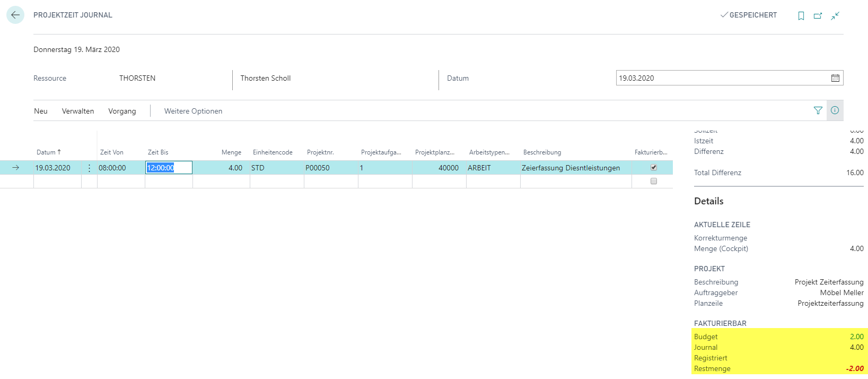This screenshot has width=868, height=379.
Task: Click the Zeierfassung Diesntleistungen description cell
Action: pos(576,168)
